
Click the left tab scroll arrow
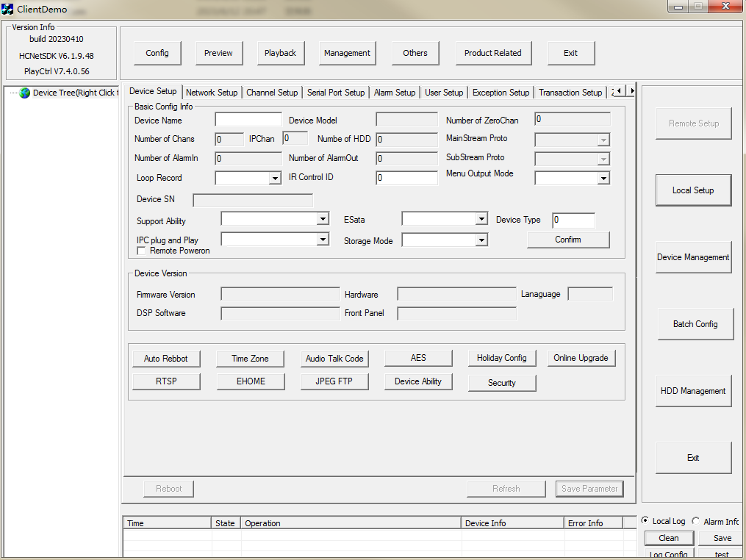618,90
